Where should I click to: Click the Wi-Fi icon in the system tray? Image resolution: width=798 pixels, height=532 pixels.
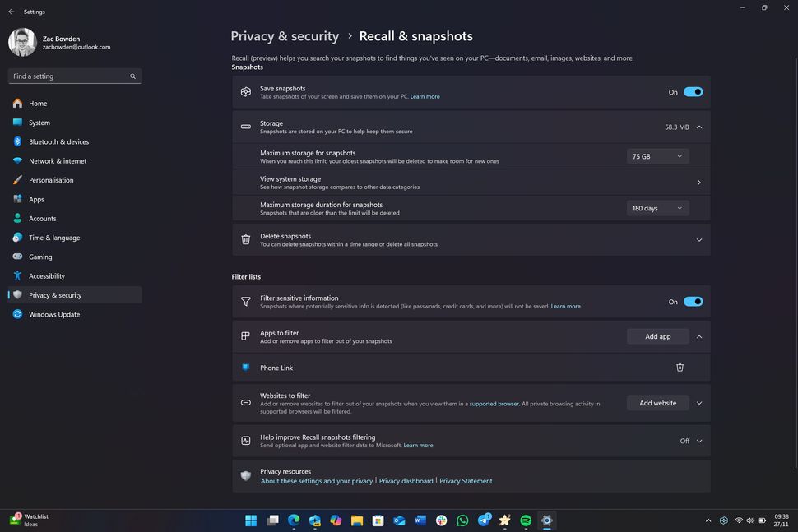tap(739, 520)
